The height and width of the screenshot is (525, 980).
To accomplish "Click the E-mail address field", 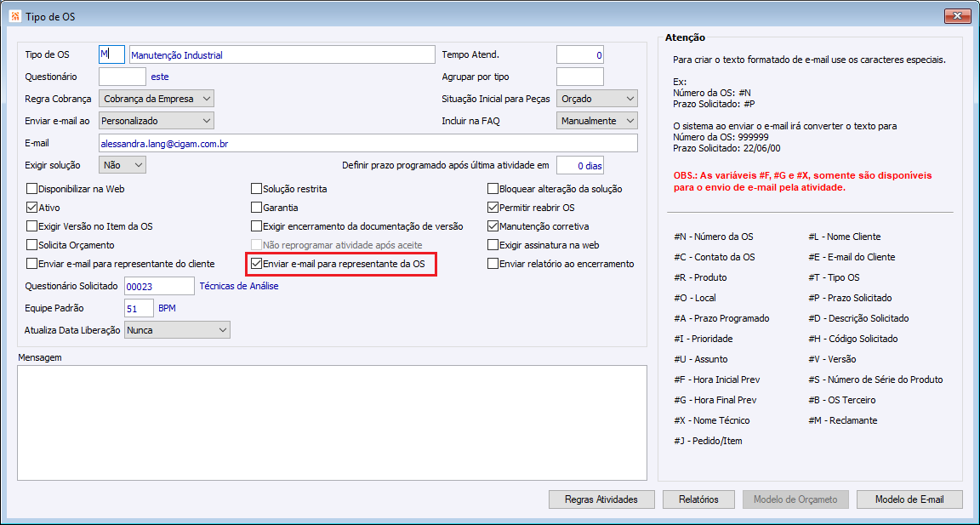I will pos(368,143).
